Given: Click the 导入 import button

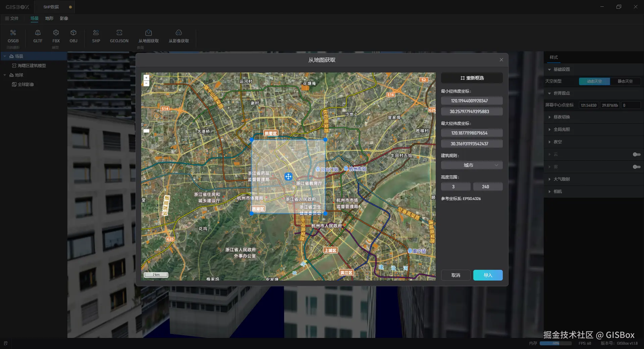Looking at the screenshot, I should 488,275.
